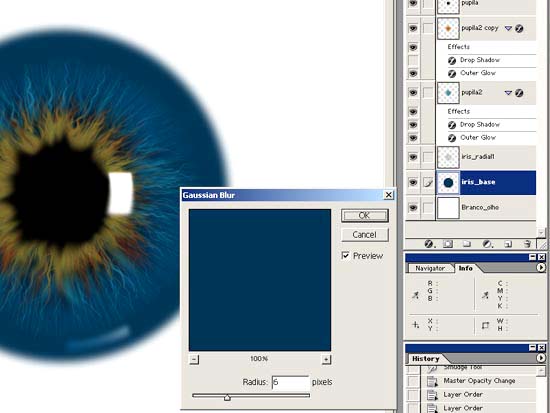
Task: Create a new fill or adjustment layer
Action: (x=487, y=244)
